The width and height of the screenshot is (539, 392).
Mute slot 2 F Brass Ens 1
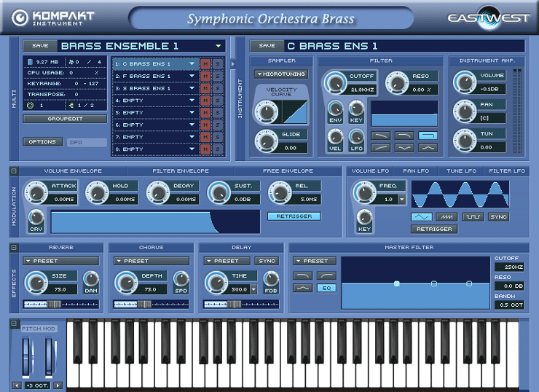click(x=205, y=76)
